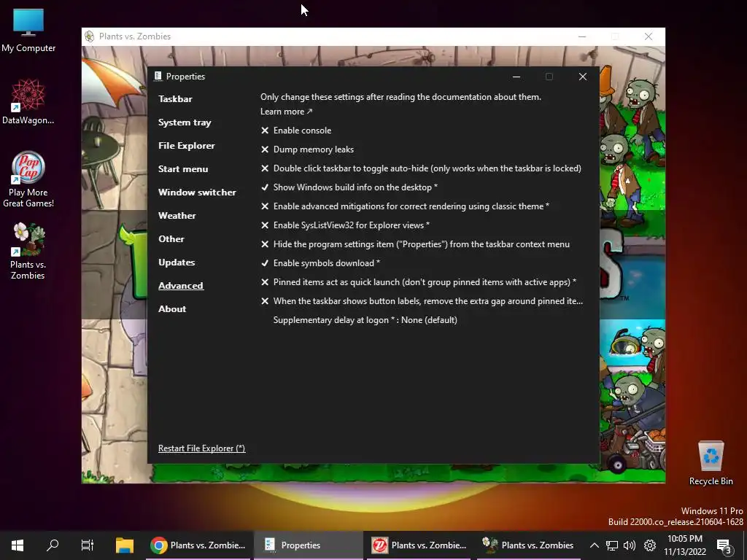Click Restart File Explorer link

pyautogui.click(x=201, y=448)
